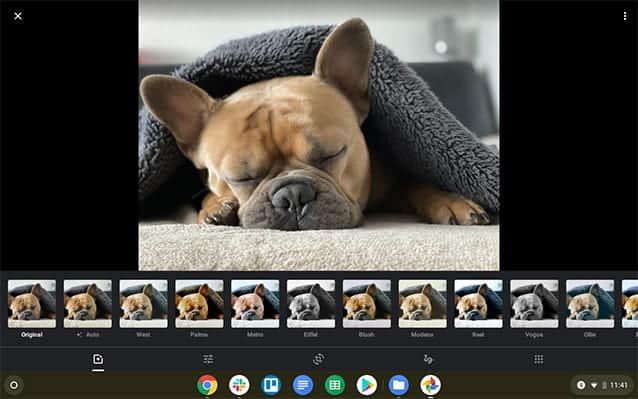Apply the Reel filter thumbnail

pos(478,303)
